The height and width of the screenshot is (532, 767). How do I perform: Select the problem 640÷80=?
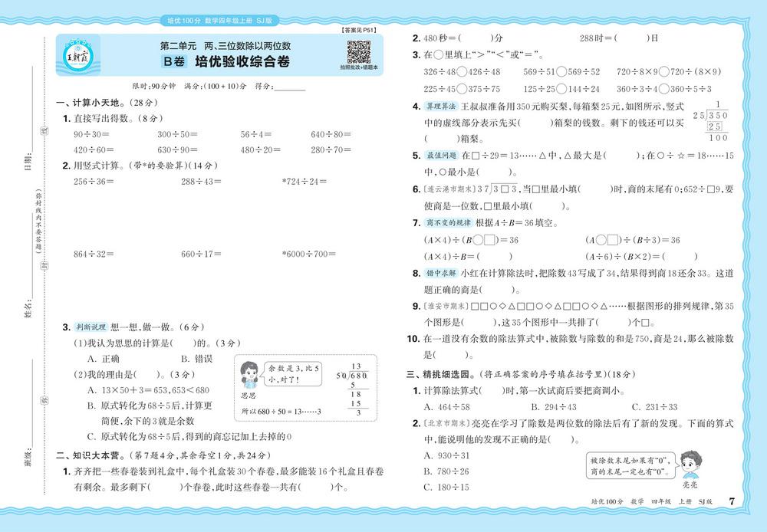coord(331,134)
